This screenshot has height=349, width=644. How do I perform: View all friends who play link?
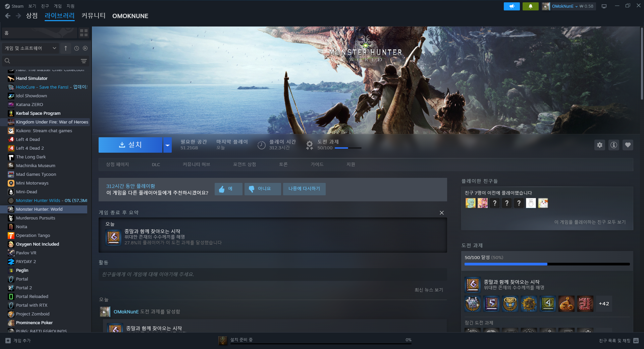coord(590,222)
